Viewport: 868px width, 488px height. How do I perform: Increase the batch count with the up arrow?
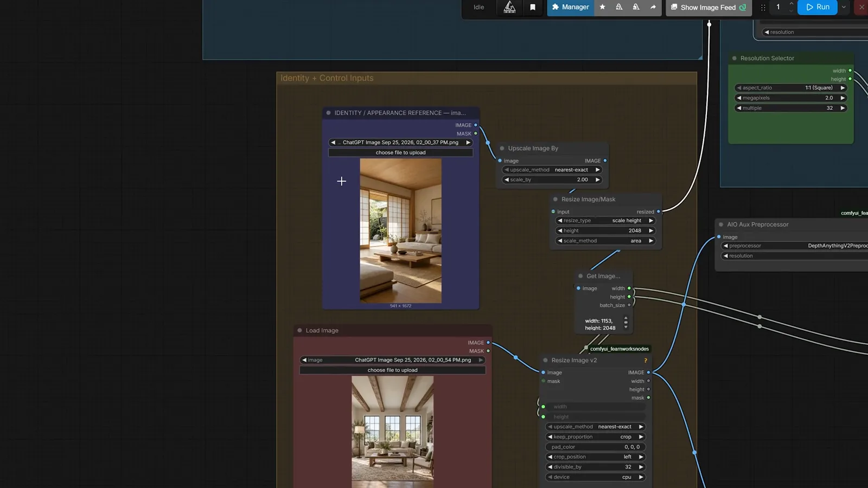coord(791,4)
